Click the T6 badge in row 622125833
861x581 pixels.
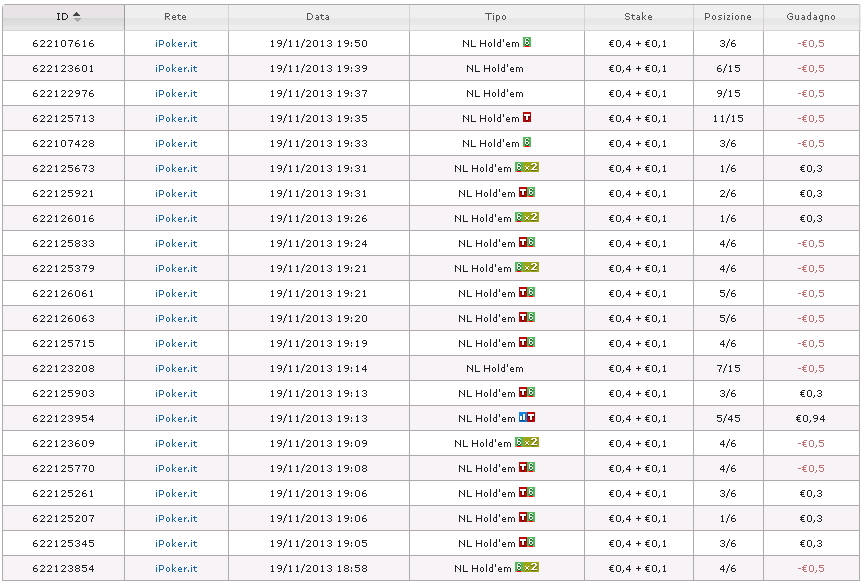coord(527,242)
